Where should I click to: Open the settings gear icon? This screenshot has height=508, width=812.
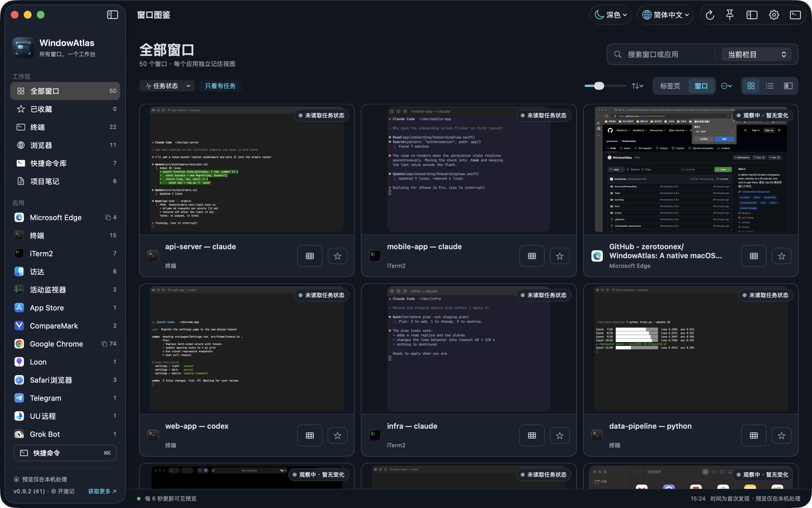click(774, 15)
